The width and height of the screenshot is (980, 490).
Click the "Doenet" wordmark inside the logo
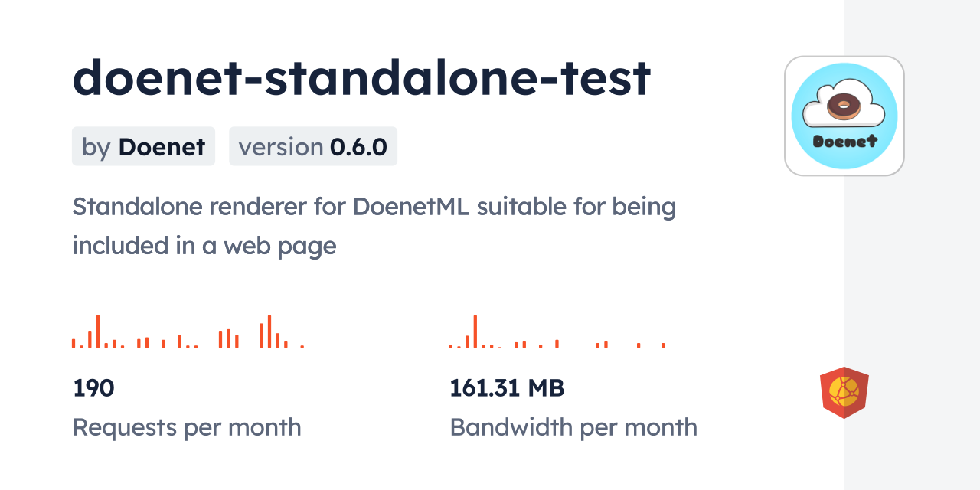click(x=844, y=141)
